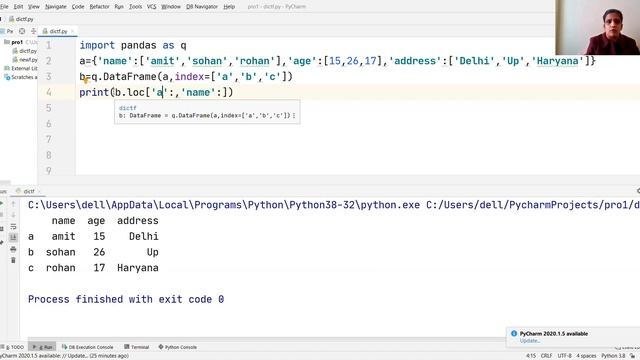Open the DB Navigator menu

coord(202,7)
